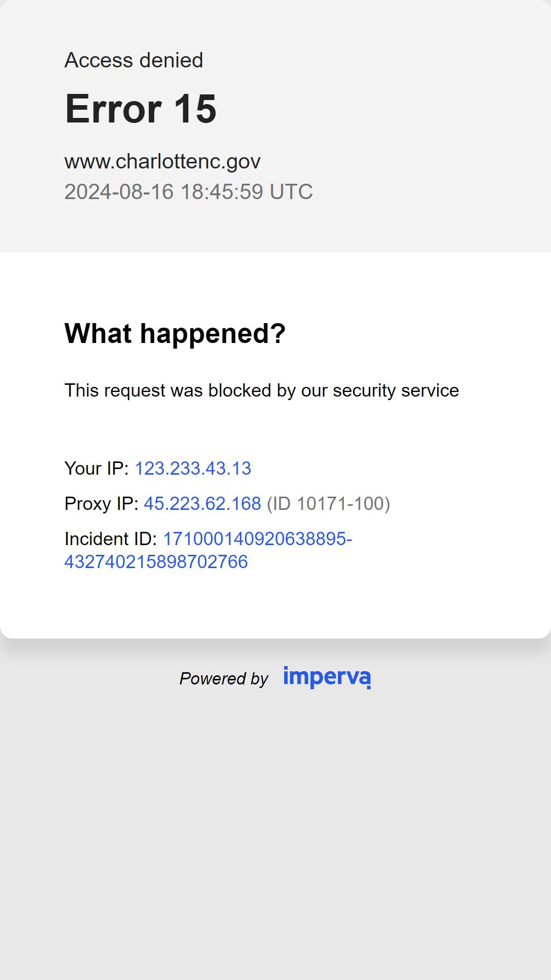Click the second line of the Incident ID
The width and height of the screenshot is (551, 980).
pos(156,562)
